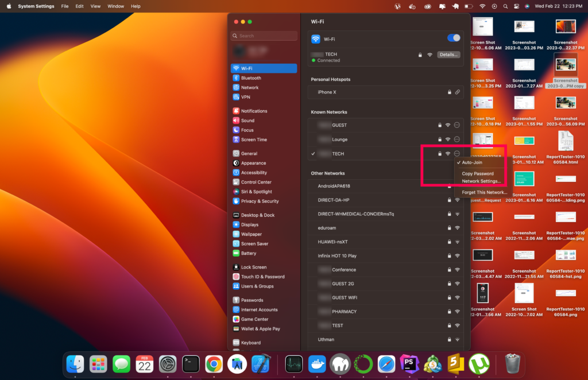
Task: Connect to the iPhone X personal hotspot
Action: coord(385,92)
